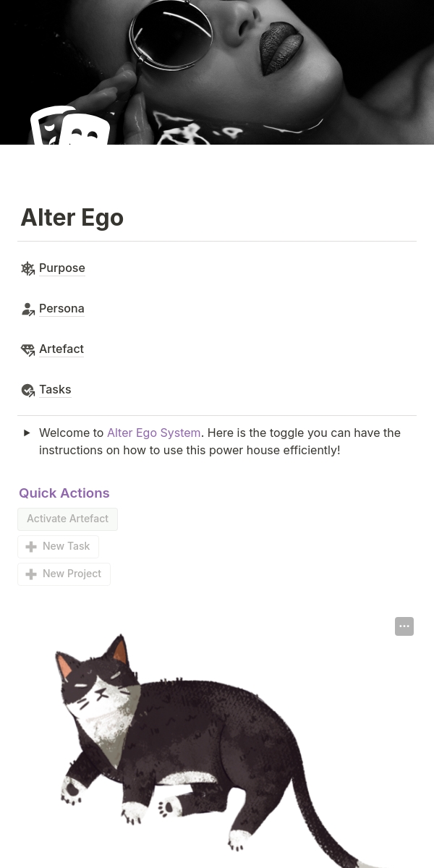Click the New Project button label

coord(72,574)
